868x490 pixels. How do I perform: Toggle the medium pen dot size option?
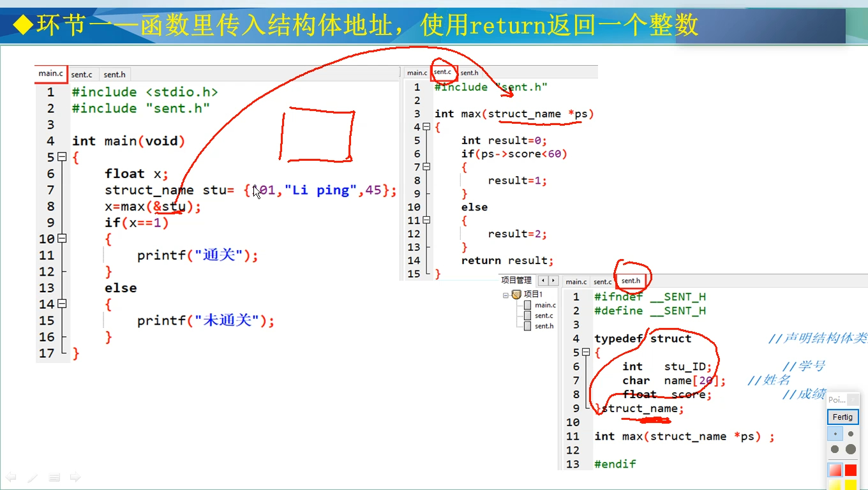834,449
